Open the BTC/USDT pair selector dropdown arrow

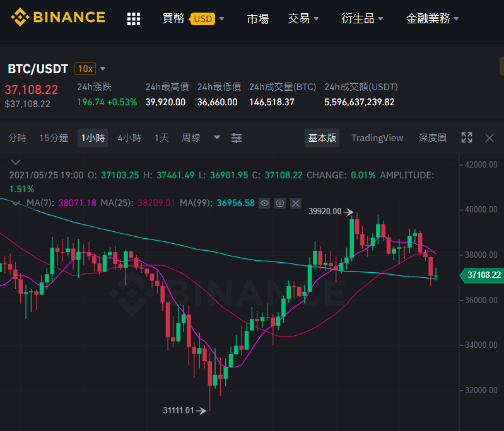tap(103, 69)
